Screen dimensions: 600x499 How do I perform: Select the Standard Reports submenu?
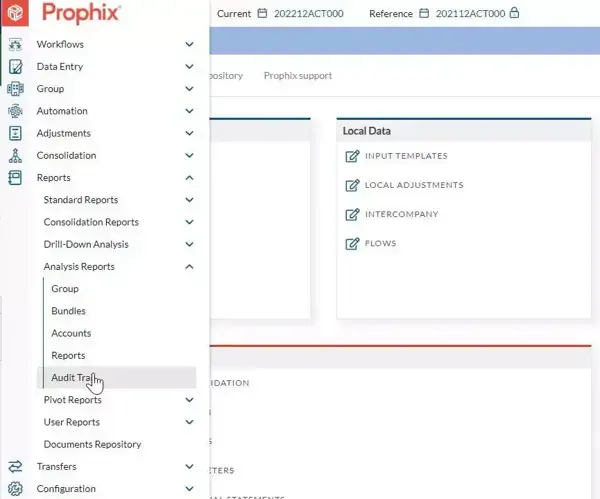click(x=81, y=200)
